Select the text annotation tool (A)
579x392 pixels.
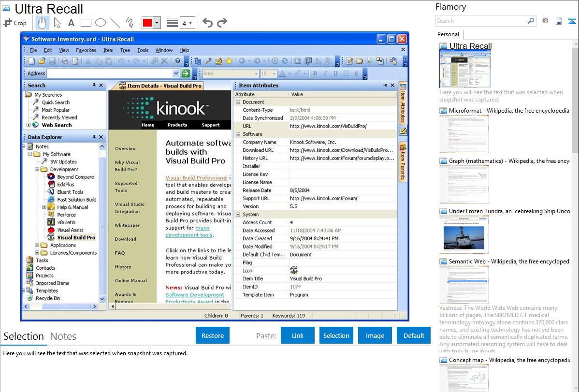[x=71, y=23]
